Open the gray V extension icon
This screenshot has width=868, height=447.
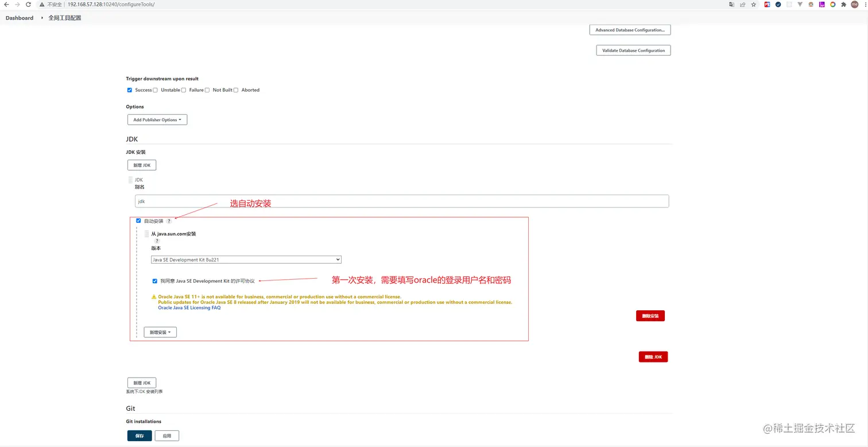[x=800, y=4]
